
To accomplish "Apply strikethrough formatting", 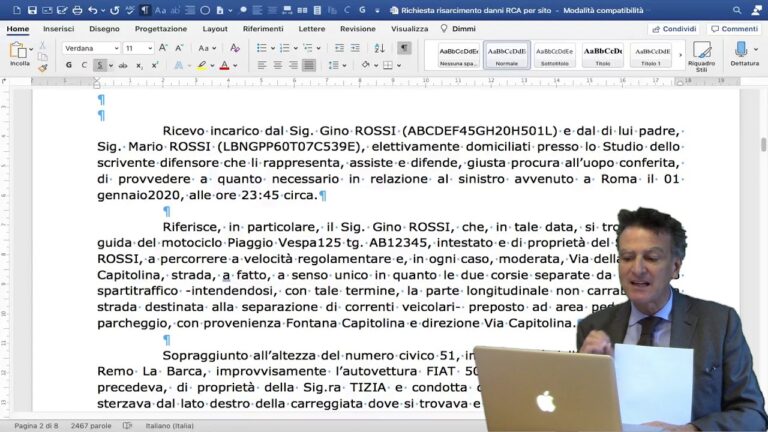I will click(x=123, y=65).
